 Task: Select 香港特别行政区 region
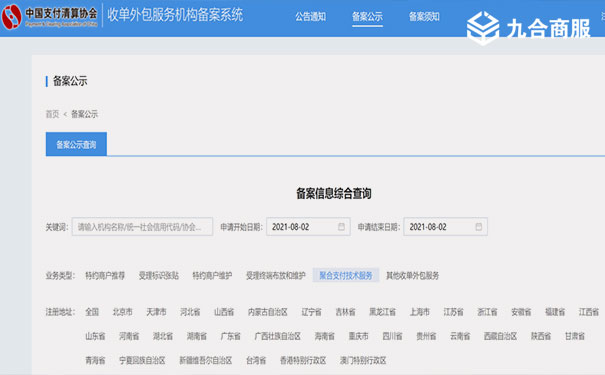[303, 360]
